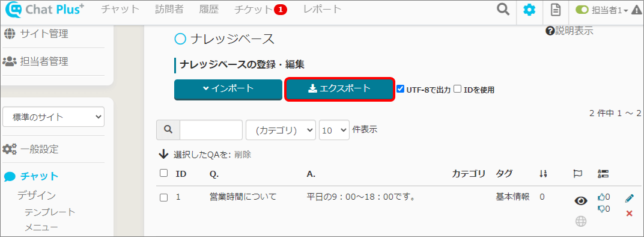This screenshot has width=644, height=237.
Task: Open settings gear icon in top bar
Action: 529,10
